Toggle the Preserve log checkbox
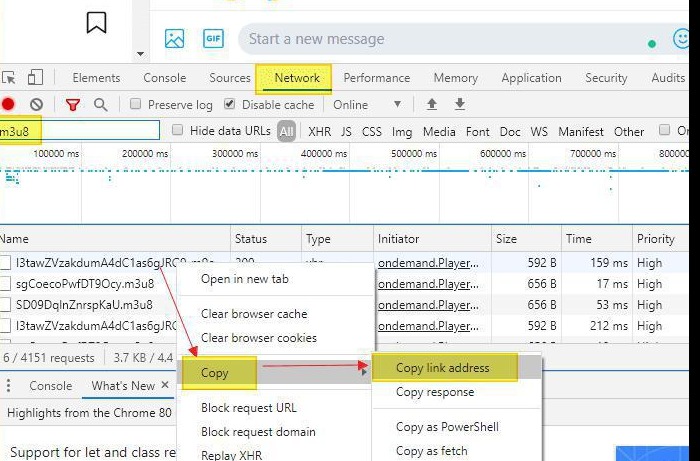 click(x=135, y=104)
